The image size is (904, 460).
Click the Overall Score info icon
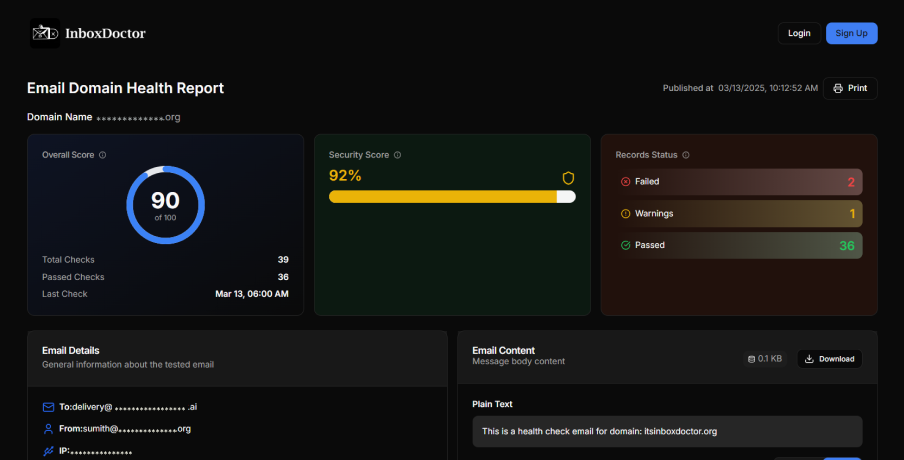click(x=103, y=155)
